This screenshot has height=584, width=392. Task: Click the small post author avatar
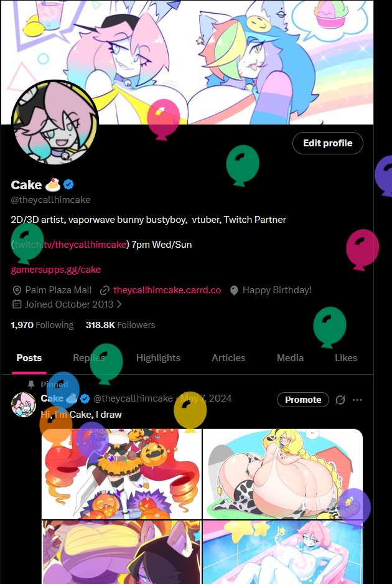pyautogui.click(x=24, y=403)
